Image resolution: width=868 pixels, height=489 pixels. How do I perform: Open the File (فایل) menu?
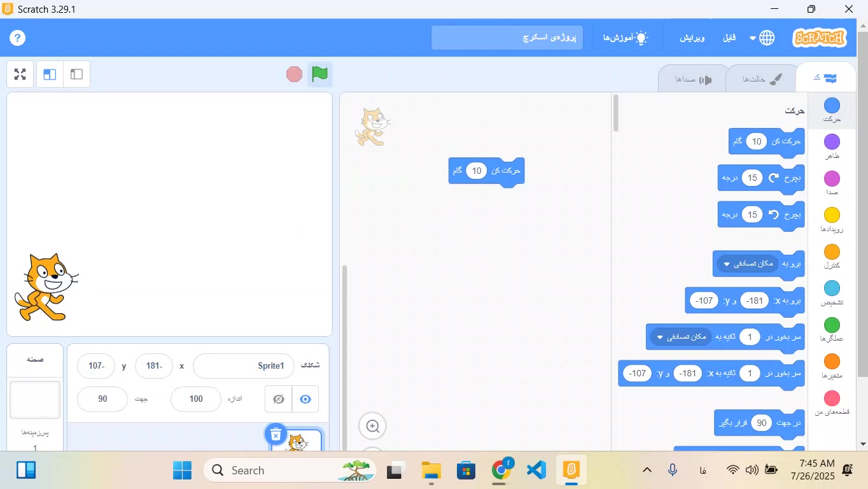coord(729,38)
